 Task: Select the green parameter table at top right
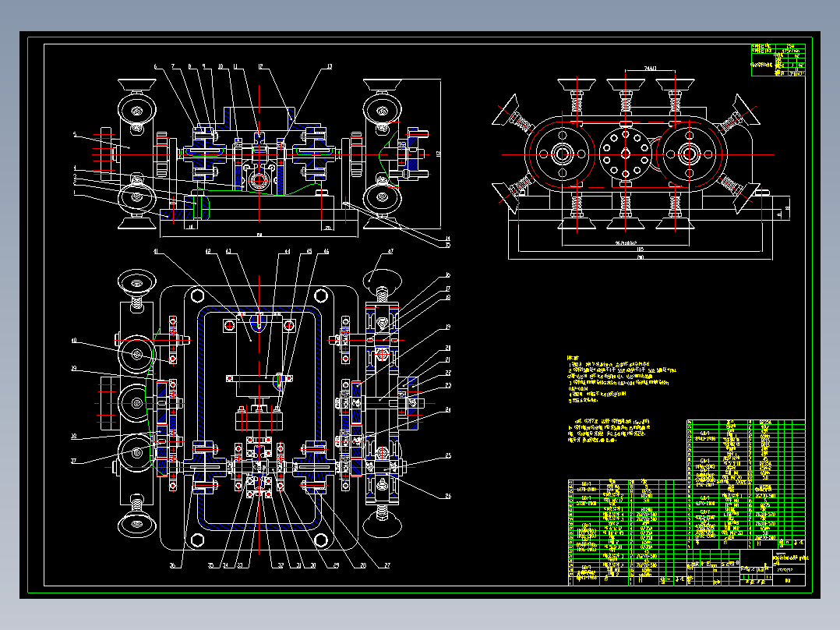(x=778, y=60)
